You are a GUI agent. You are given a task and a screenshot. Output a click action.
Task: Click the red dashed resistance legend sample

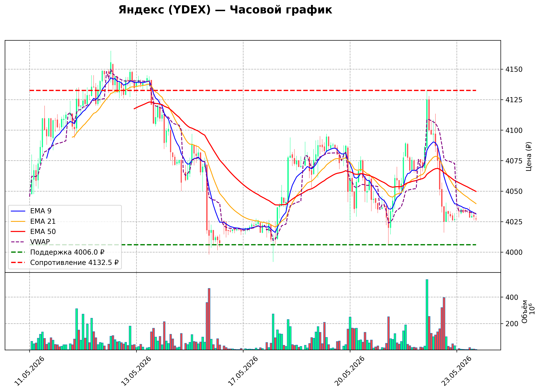(18, 263)
